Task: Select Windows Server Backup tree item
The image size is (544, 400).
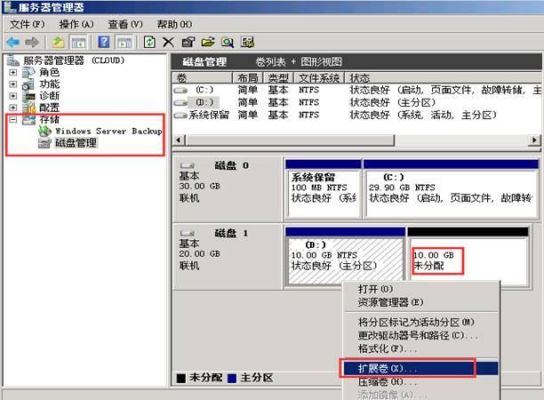Action: point(109,131)
